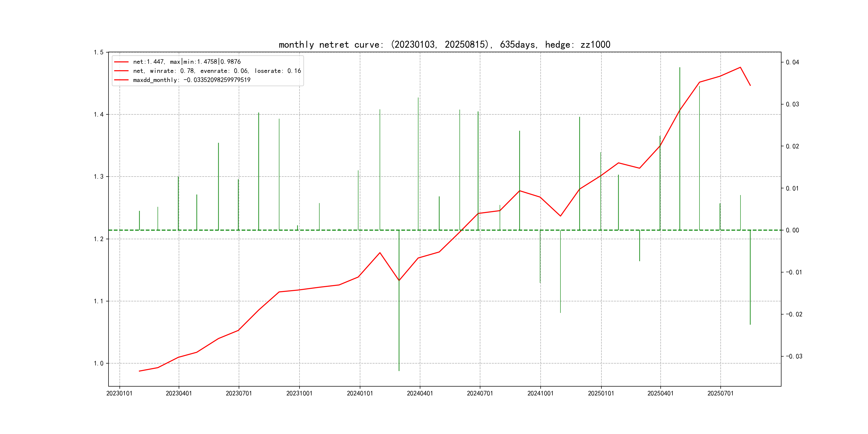Click the maxdd_monthly legend entry
868x434 pixels.
pyautogui.click(x=191, y=80)
